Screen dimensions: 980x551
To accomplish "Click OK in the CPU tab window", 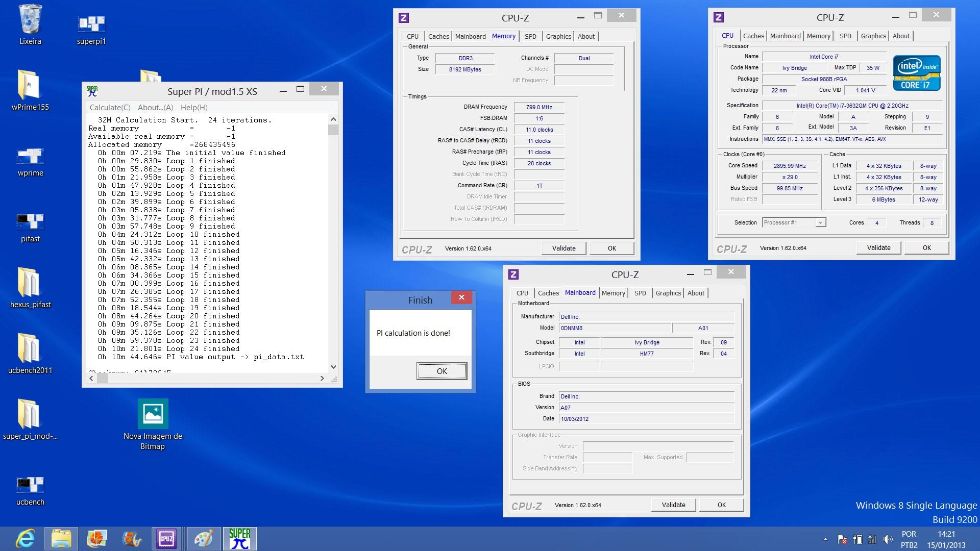I will click(x=926, y=247).
